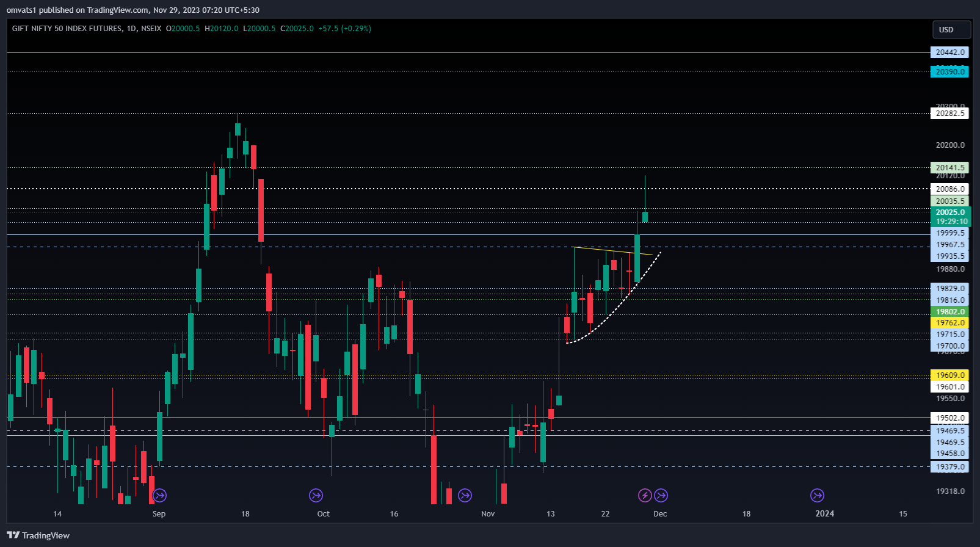
Task: Open the event marker above the Dec label
Action: click(x=661, y=495)
